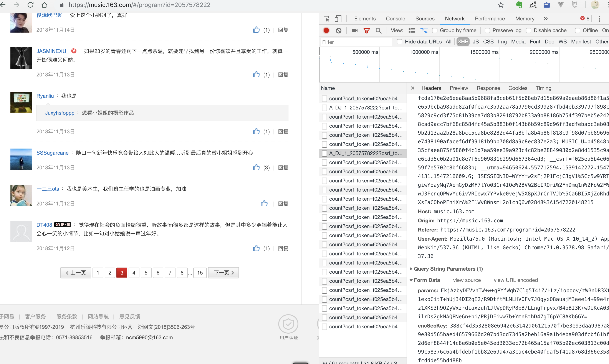This screenshot has height=364, width=609.
Task: Go to the browser home icon
Action: (44, 5)
